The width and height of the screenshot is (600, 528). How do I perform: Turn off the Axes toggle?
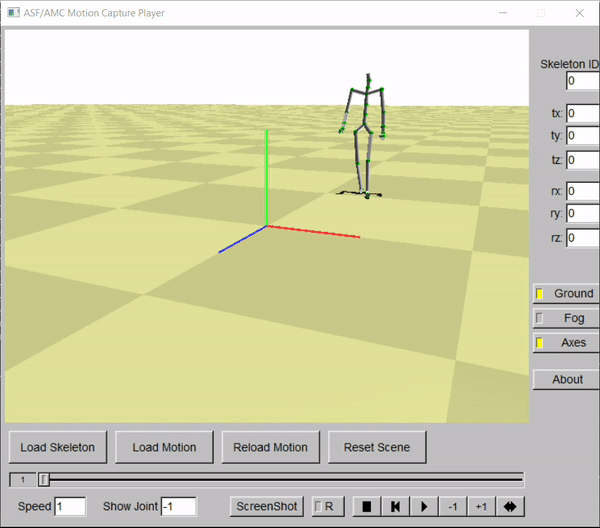pyautogui.click(x=566, y=342)
